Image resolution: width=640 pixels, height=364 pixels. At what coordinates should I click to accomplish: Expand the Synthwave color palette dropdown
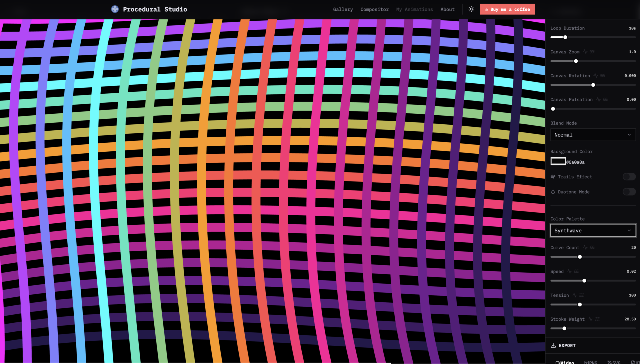click(593, 230)
